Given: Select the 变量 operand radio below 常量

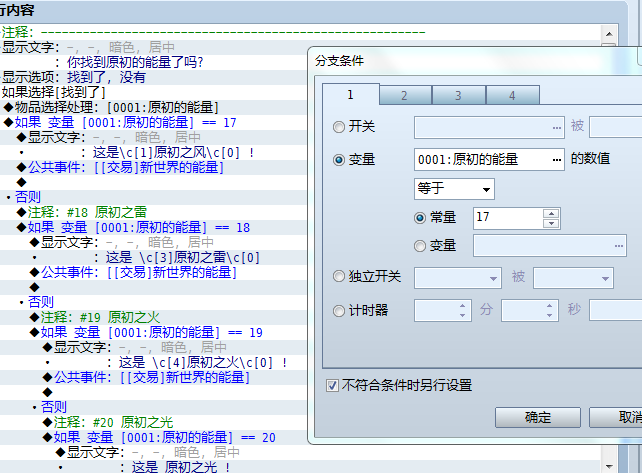Looking at the screenshot, I should click(420, 246).
